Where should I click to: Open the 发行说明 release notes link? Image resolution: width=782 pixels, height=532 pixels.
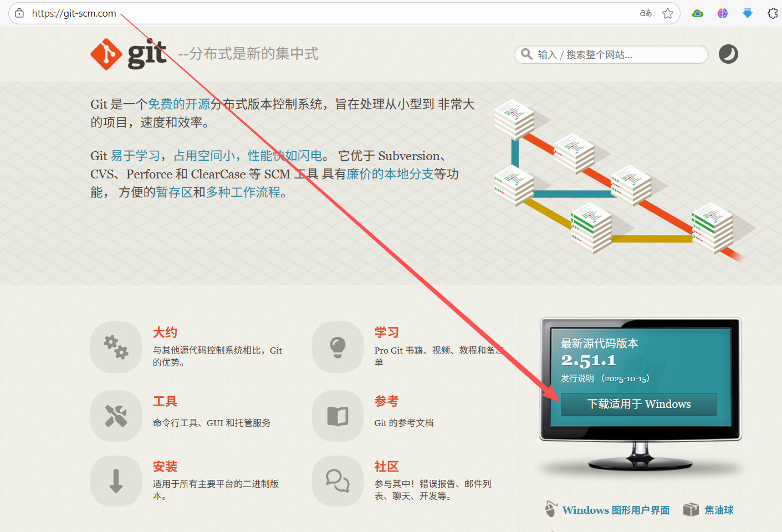pos(577,378)
